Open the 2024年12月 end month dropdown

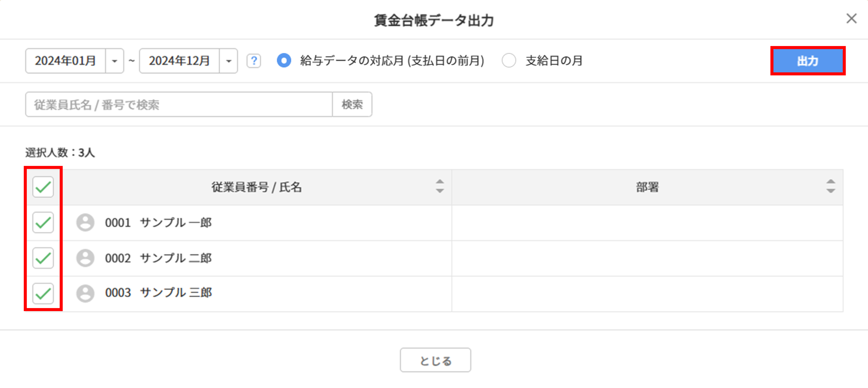pos(229,61)
